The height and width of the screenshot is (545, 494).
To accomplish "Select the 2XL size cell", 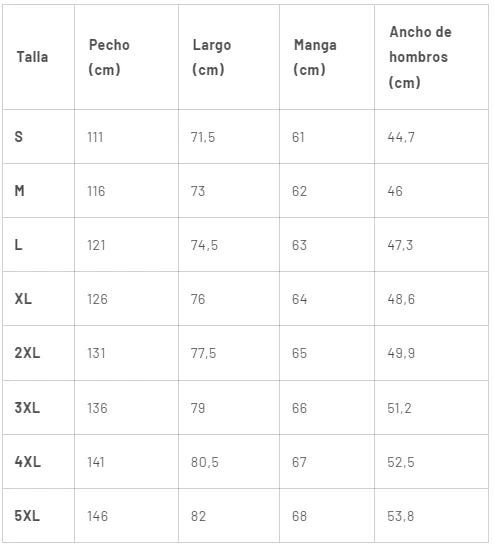I will [27, 353].
